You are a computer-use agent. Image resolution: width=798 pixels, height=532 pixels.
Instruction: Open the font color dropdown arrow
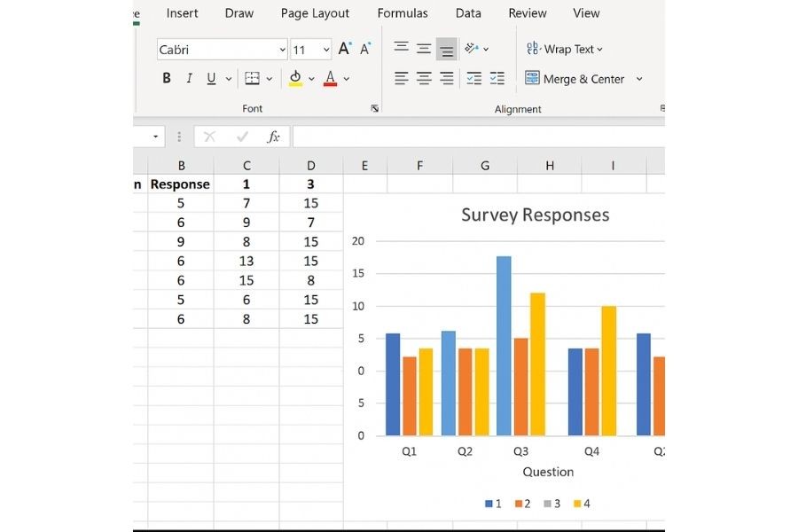click(346, 79)
